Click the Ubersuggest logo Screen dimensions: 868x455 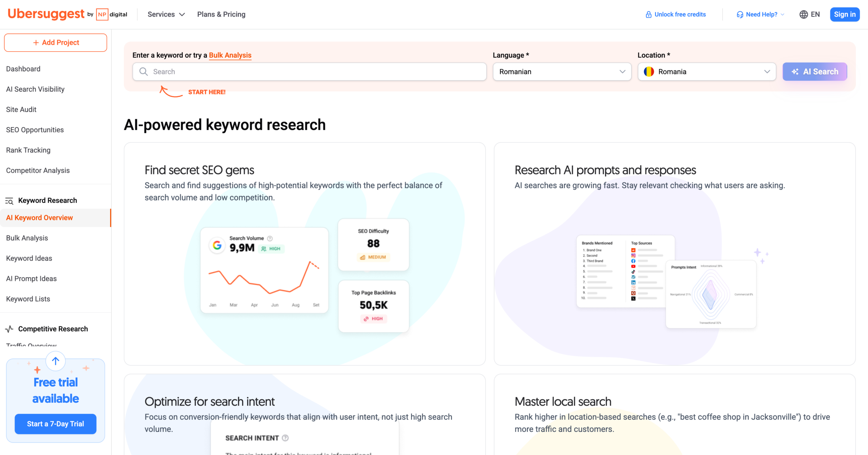tap(46, 14)
